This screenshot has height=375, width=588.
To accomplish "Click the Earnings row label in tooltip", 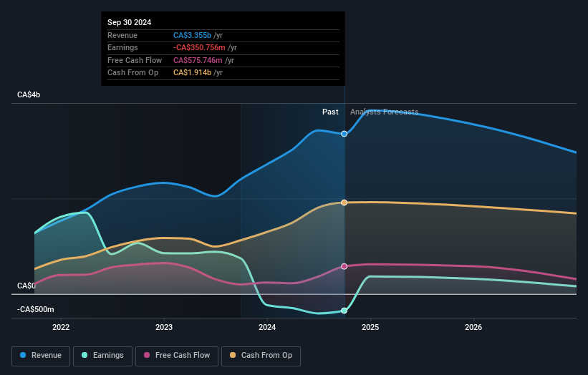I will [x=122, y=47].
